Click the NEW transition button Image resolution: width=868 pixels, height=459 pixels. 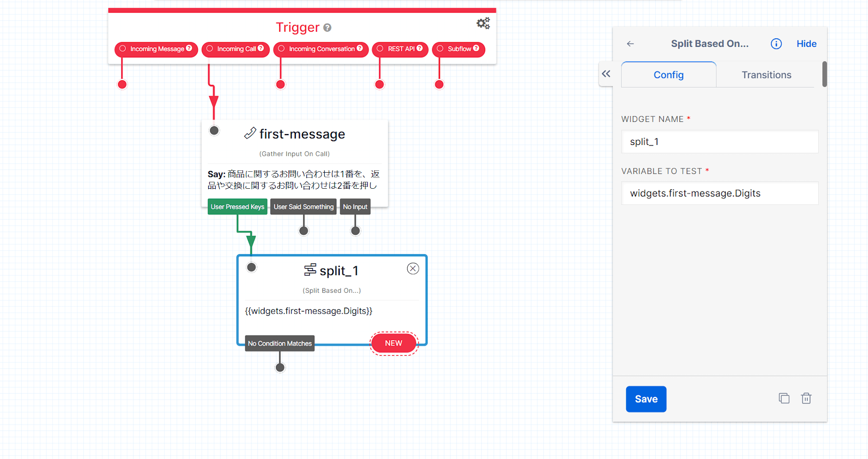click(394, 343)
